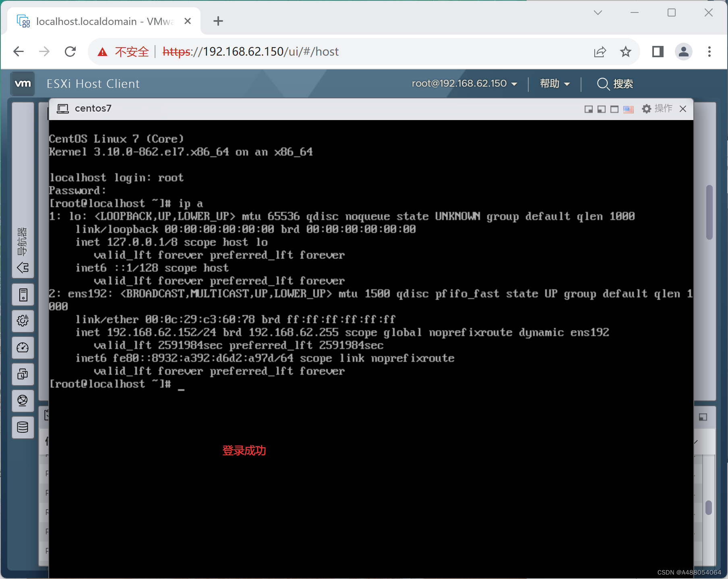728x579 pixels.
Task: Open the browser profile avatar
Action: [684, 52]
